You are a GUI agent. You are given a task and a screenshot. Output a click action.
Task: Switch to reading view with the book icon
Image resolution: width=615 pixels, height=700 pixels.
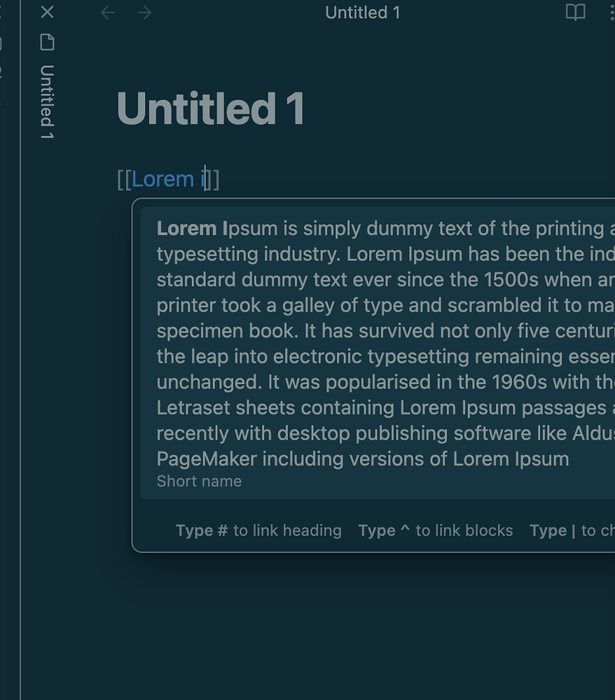pyautogui.click(x=575, y=13)
